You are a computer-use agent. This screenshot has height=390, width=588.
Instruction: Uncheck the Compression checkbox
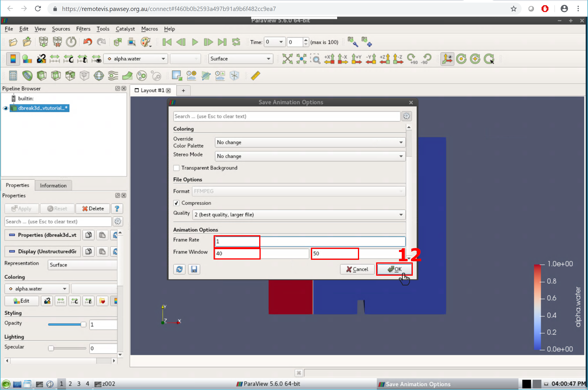[176, 203]
